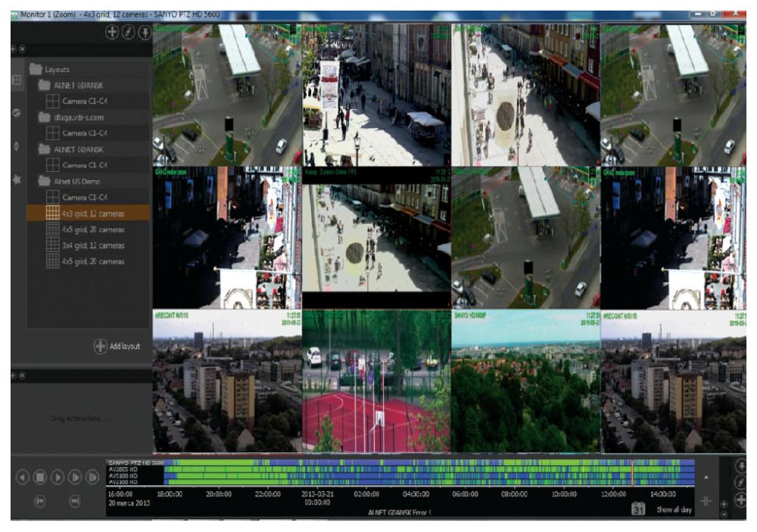
Task: Click the red playhead marker on timeline
Action: click(631, 471)
